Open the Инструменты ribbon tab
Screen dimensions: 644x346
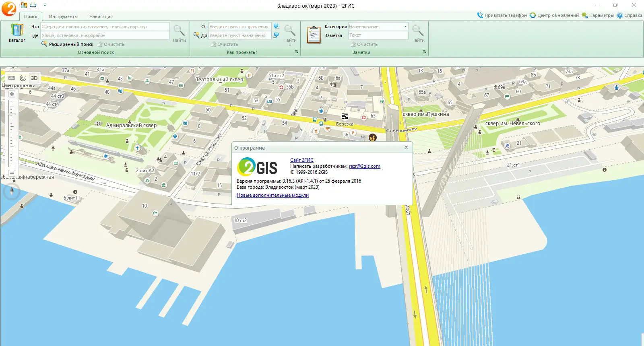(x=63, y=16)
